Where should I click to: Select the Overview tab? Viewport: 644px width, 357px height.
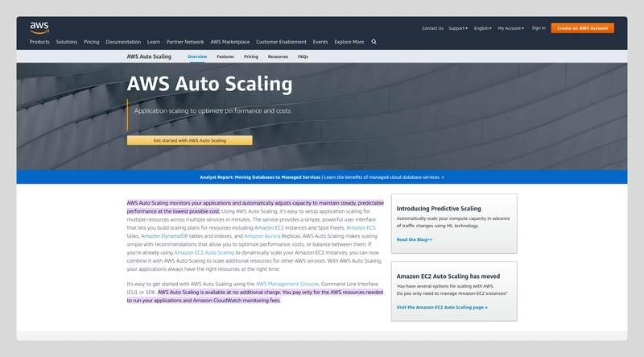(x=197, y=56)
